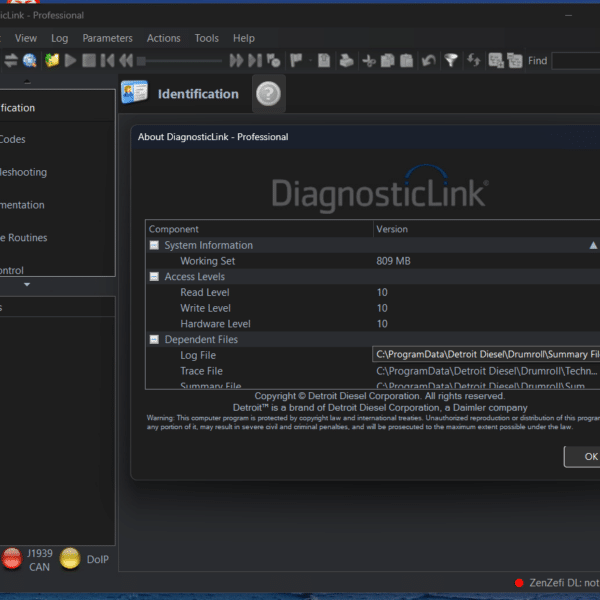Click the fast-forward log button
The image size is (600, 600).
tap(236, 60)
